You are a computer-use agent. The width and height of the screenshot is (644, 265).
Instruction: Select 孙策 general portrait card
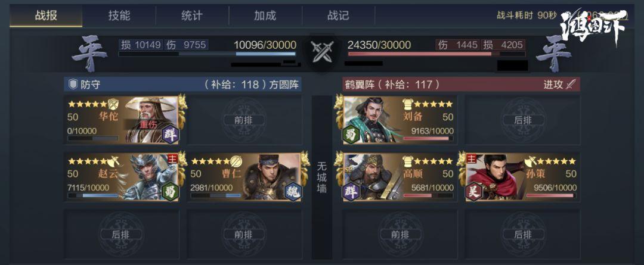tap(522, 177)
